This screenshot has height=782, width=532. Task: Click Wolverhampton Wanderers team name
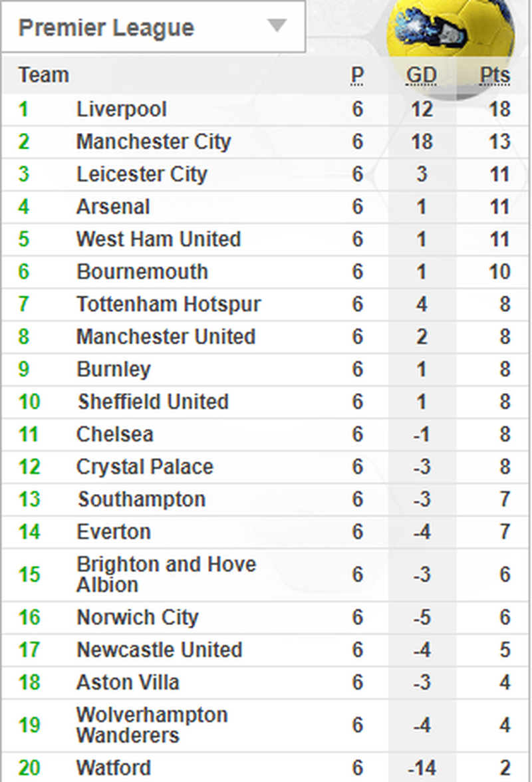tap(152, 725)
